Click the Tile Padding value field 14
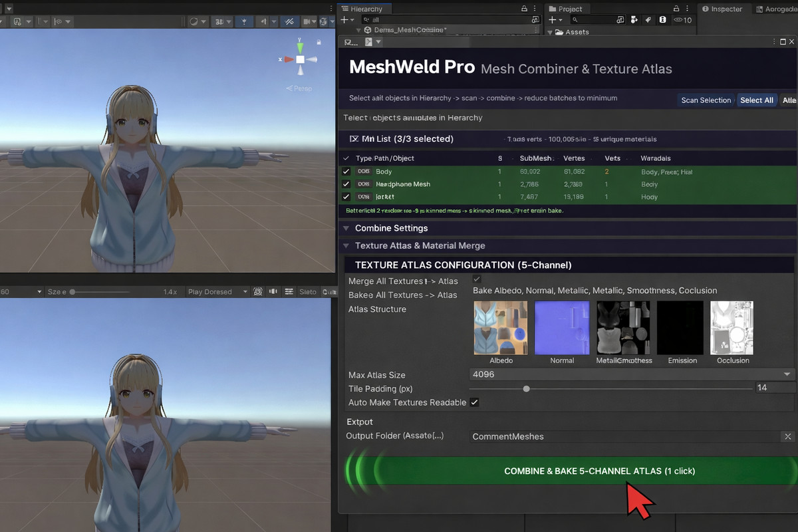798x532 pixels. click(775, 388)
